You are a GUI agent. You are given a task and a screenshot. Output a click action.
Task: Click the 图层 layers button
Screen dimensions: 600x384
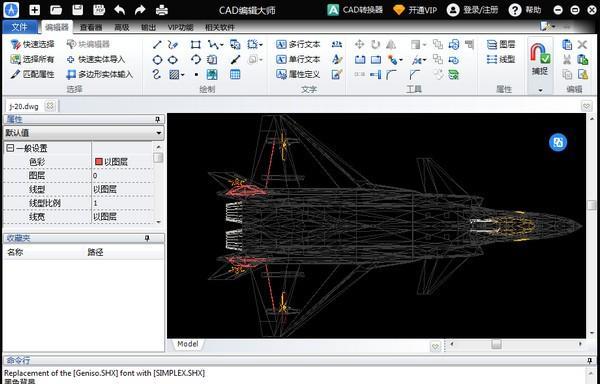tap(501, 44)
